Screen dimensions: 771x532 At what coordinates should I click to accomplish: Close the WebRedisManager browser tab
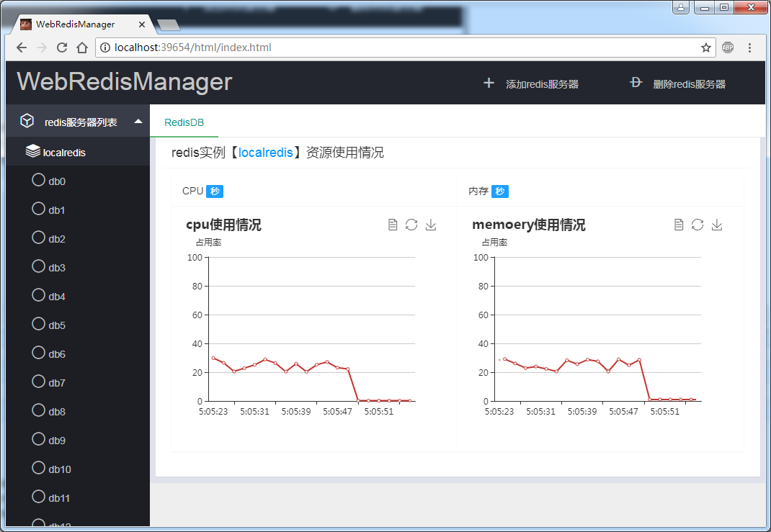click(142, 24)
